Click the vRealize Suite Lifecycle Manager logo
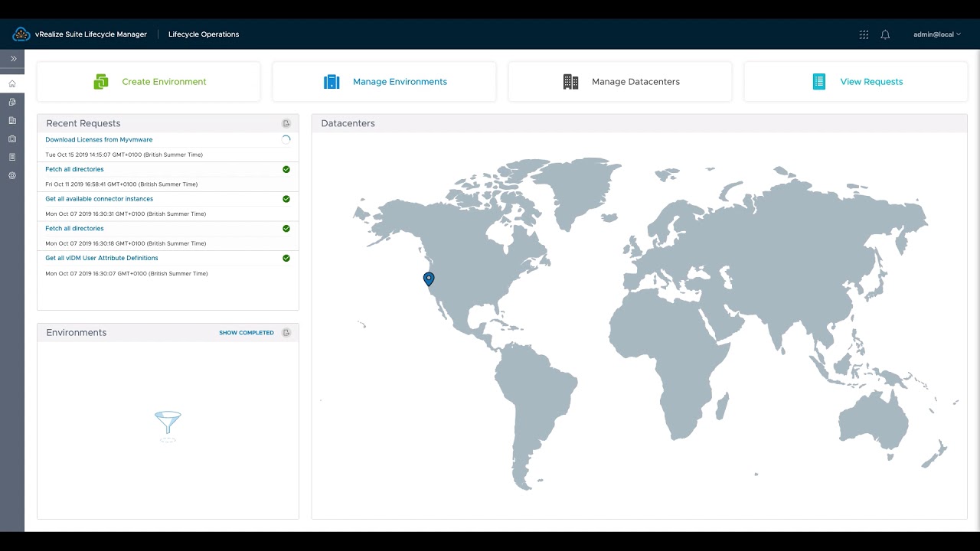 tap(21, 34)
